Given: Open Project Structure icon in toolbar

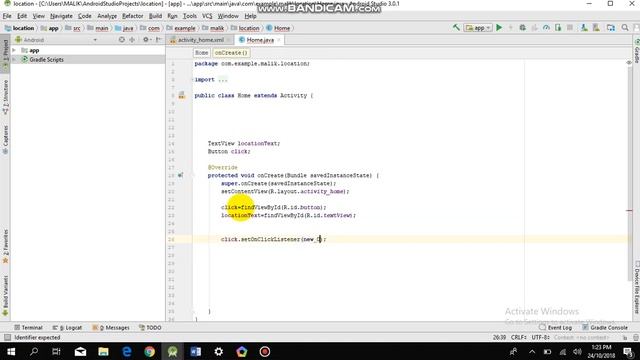Looking at the screenshot, I should pyautogui.click(x=611, y=28).
